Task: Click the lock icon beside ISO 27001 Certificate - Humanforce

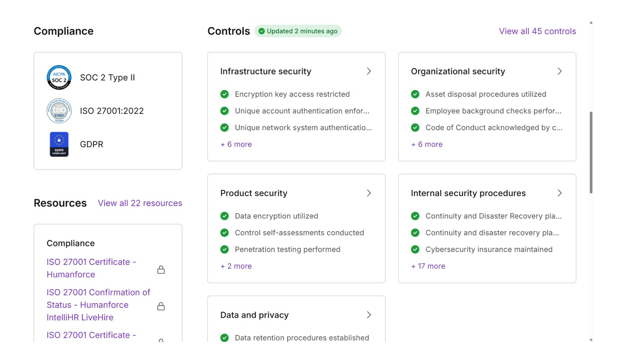Action: click(x=161, y=269)
